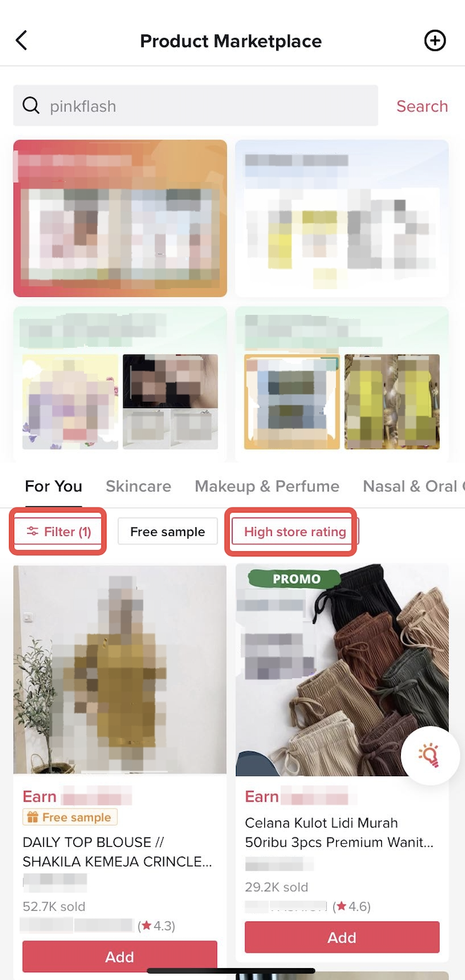Click the red Search link
The height and width of the screenshot is (980, 465).
[422, 106]
